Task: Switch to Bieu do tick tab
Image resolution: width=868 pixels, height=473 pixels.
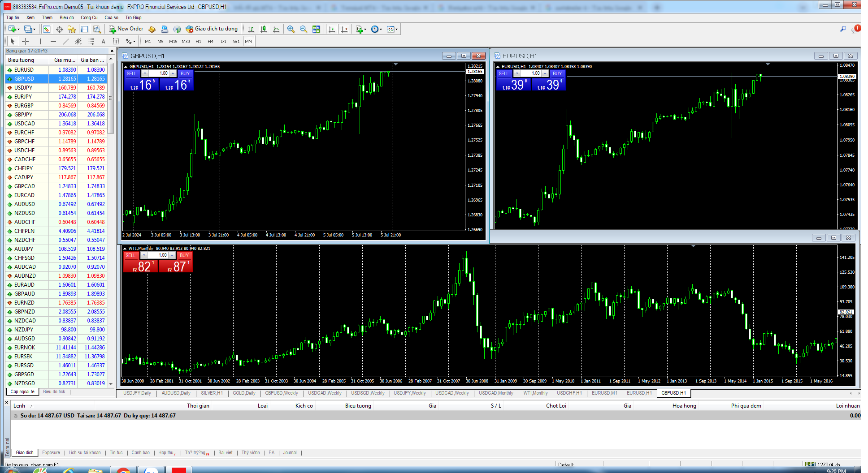Action: pos(54,392)
